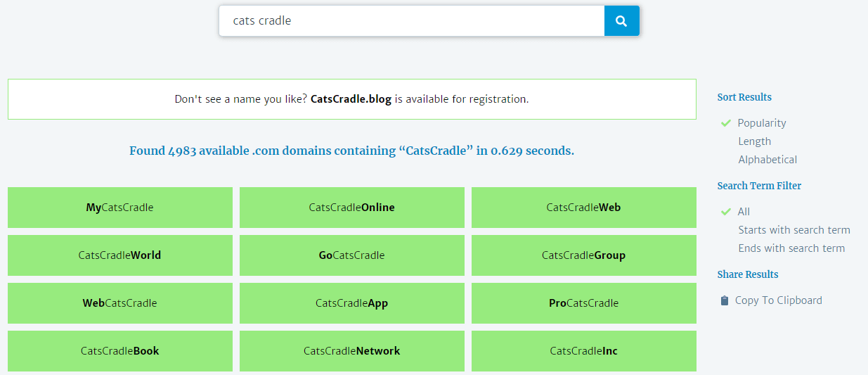
Task: Click the Share Results heading
Action: point(748,274)
